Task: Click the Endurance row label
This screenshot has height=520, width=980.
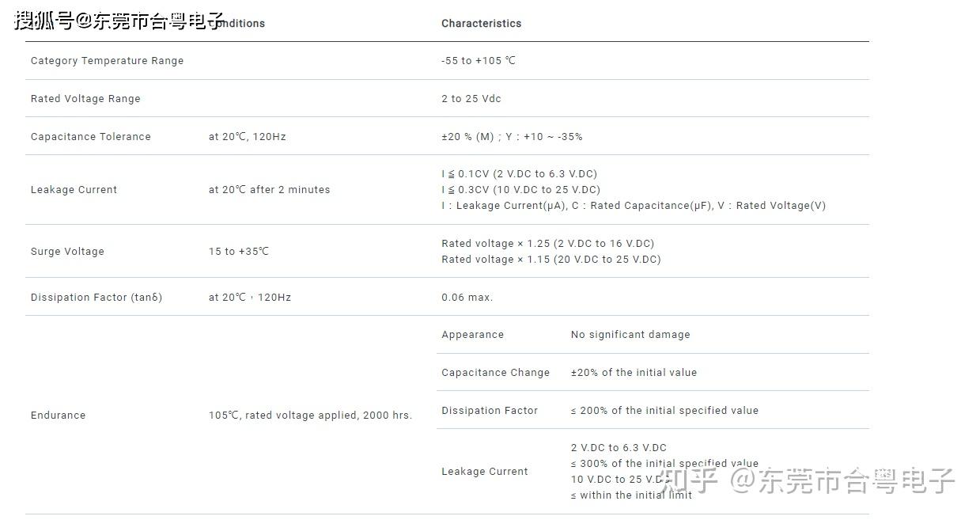Action: [x=58, y=416]
